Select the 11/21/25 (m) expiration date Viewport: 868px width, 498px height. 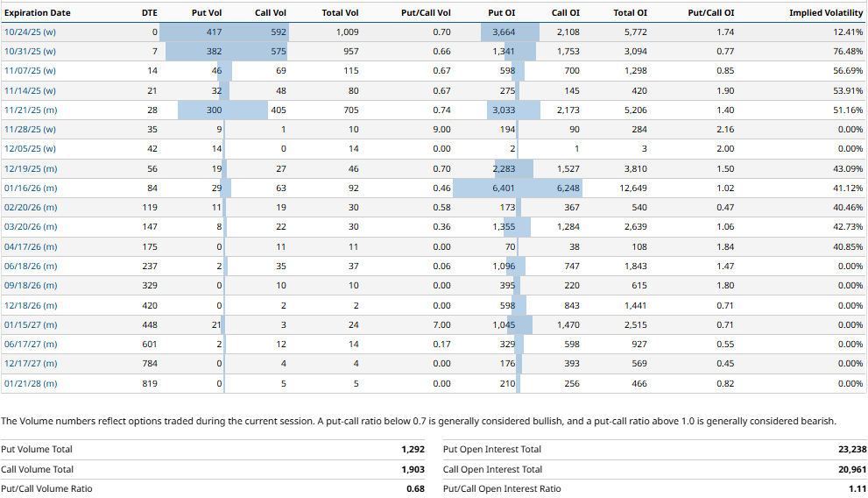pyautogui.click(x=31, y=110)
